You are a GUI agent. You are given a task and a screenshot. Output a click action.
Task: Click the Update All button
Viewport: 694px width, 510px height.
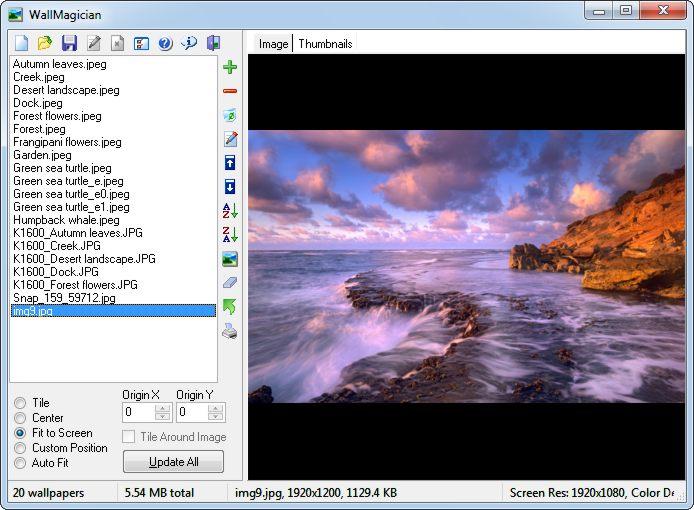(x=173, y=462)
